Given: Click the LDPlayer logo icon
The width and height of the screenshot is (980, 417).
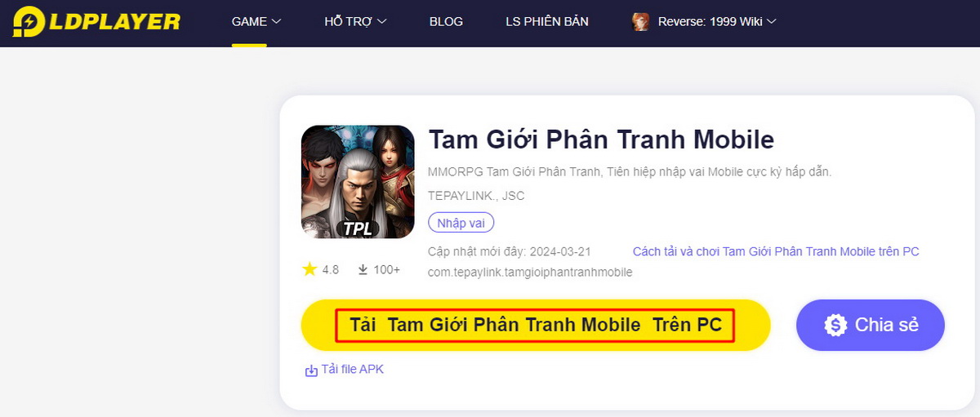Looking at the screenshot, I should click(30, 21).
